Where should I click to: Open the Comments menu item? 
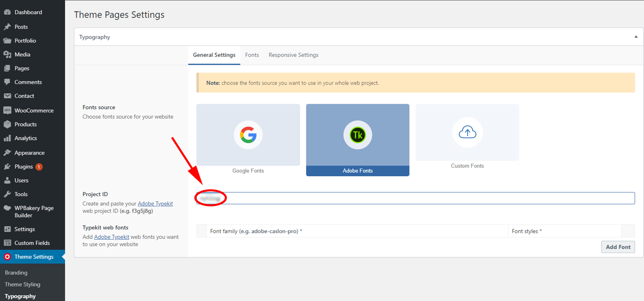coord(33,82)
